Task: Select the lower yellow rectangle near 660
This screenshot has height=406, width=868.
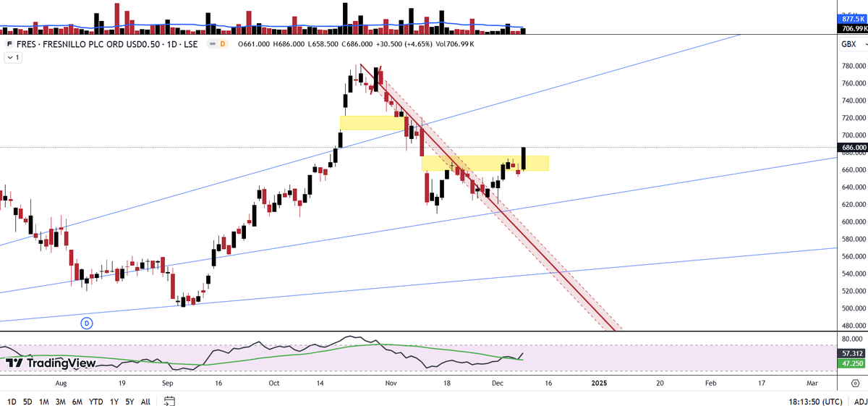Action: point(485,164)
